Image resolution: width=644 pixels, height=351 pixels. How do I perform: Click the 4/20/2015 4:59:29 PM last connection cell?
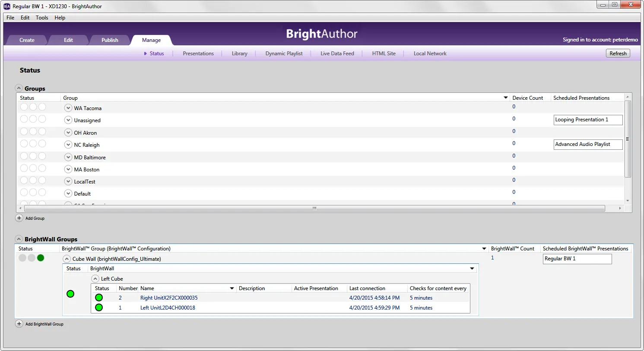[x=374, y=308]
